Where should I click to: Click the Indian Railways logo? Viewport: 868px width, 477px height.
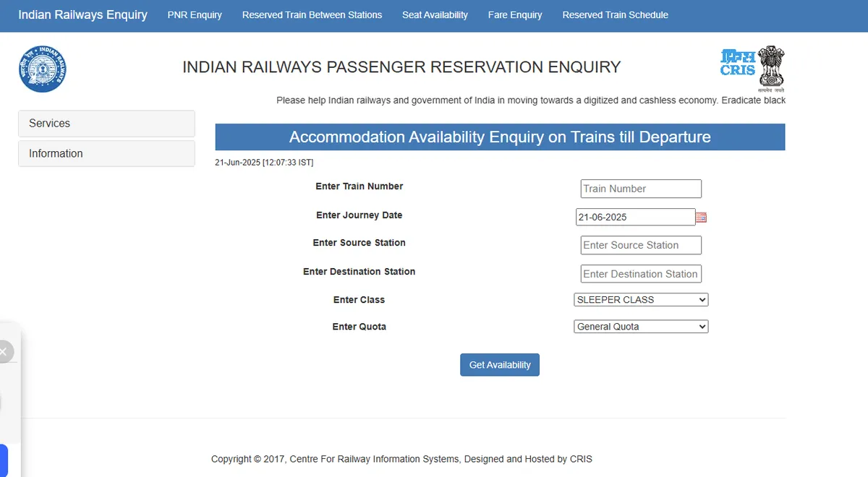[41, 68]
